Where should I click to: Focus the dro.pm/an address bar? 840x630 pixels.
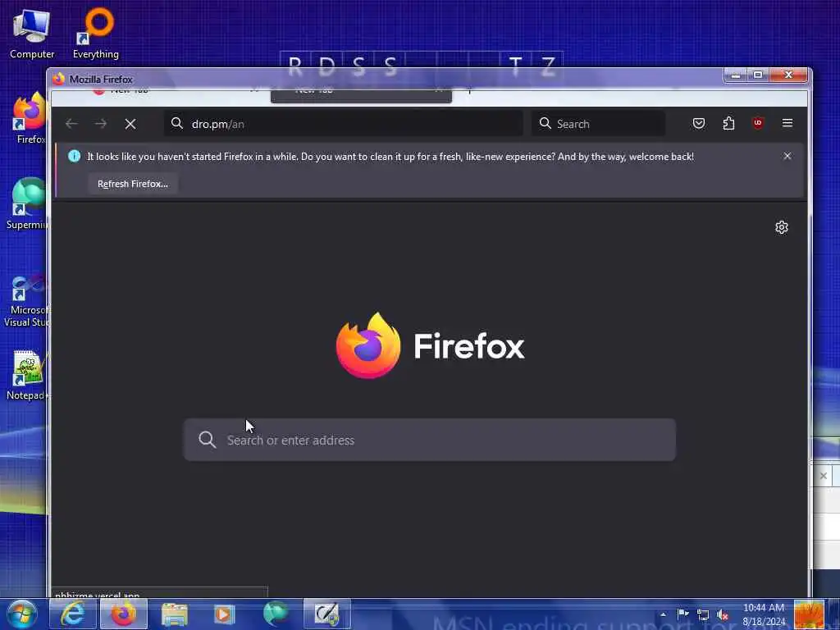343,124
